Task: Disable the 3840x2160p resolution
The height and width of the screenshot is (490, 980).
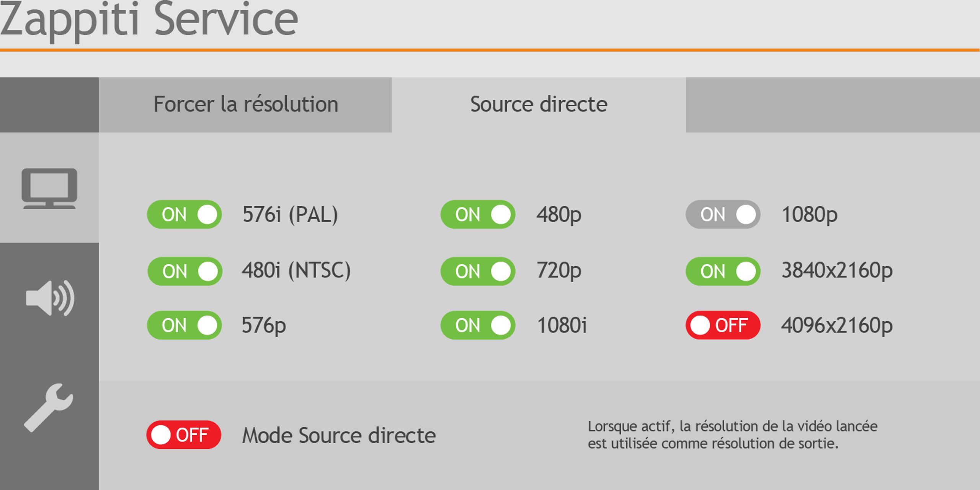Action: click(723, 271)
